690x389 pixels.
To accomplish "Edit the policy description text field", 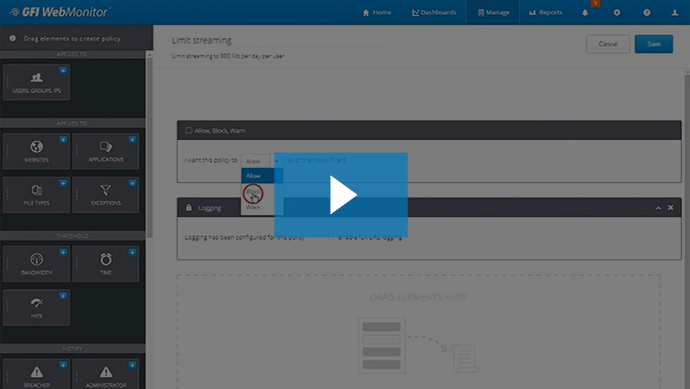I will pos(276,56).
